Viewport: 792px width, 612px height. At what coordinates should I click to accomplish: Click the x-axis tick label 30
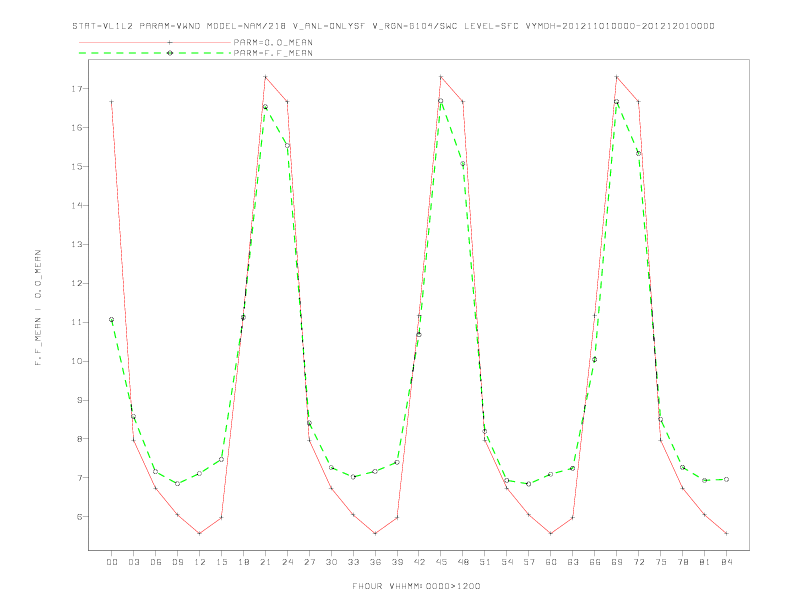(331, 562)
